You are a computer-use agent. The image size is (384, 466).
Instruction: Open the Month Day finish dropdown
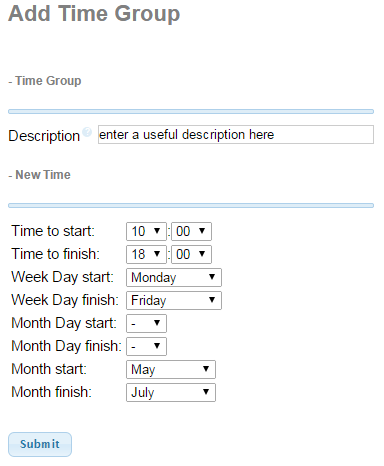pyautogui.click(x=146, y=346)
